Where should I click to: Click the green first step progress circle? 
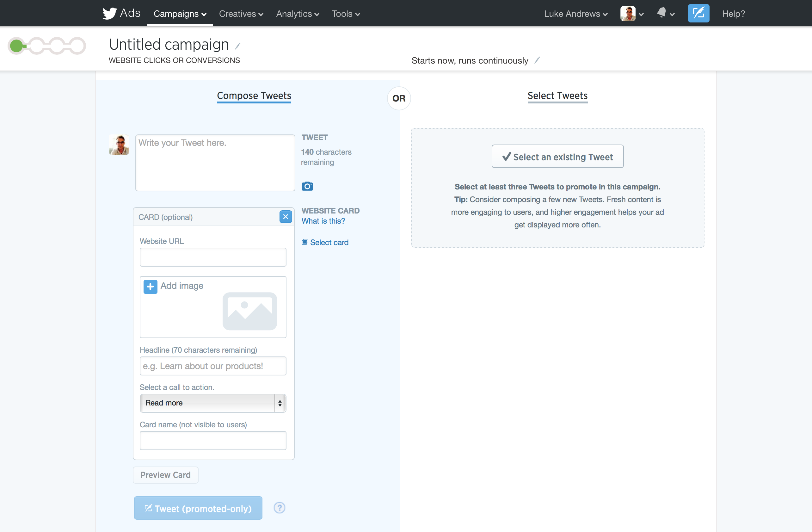coord(16,46)
